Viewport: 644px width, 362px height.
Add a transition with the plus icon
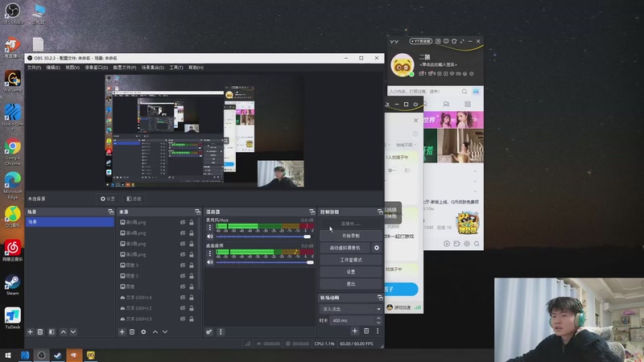pyautogui.click(x=355, y=331)
